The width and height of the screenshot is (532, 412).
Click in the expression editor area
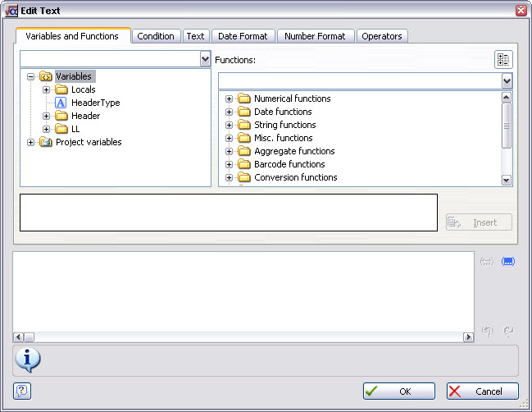coord(243,291)
